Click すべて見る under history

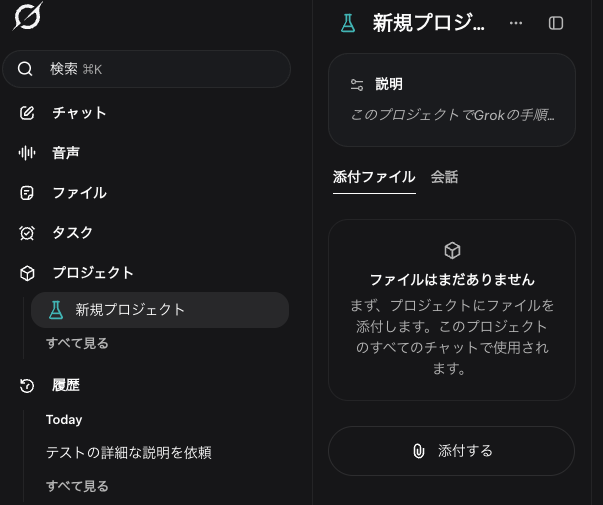click(77, 486)
